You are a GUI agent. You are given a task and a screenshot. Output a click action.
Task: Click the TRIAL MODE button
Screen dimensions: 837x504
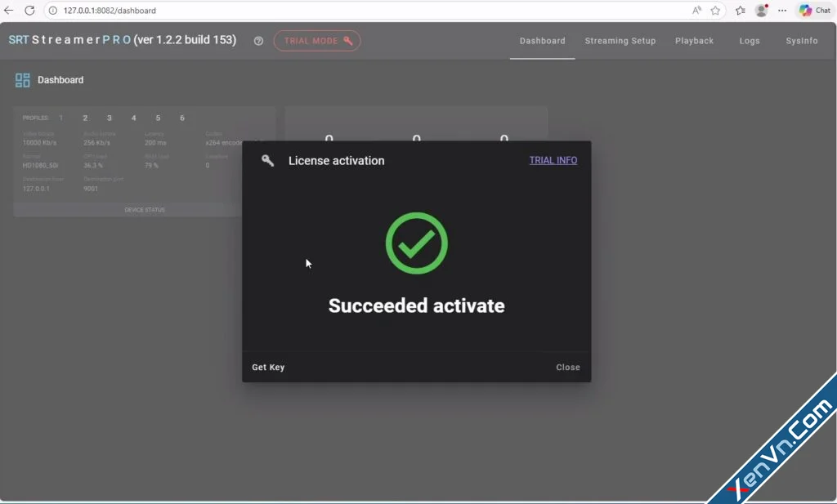tap(317, 41)
